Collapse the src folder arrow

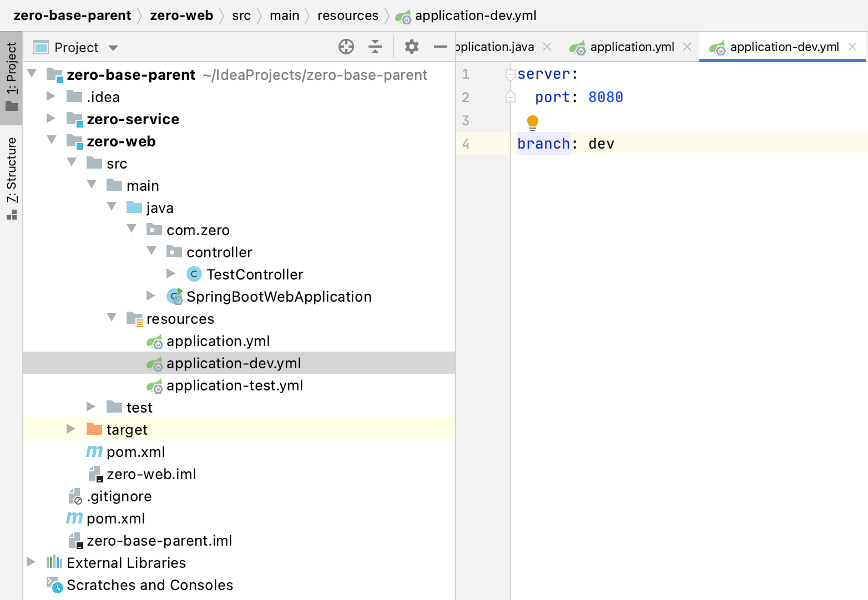point(72,162)
